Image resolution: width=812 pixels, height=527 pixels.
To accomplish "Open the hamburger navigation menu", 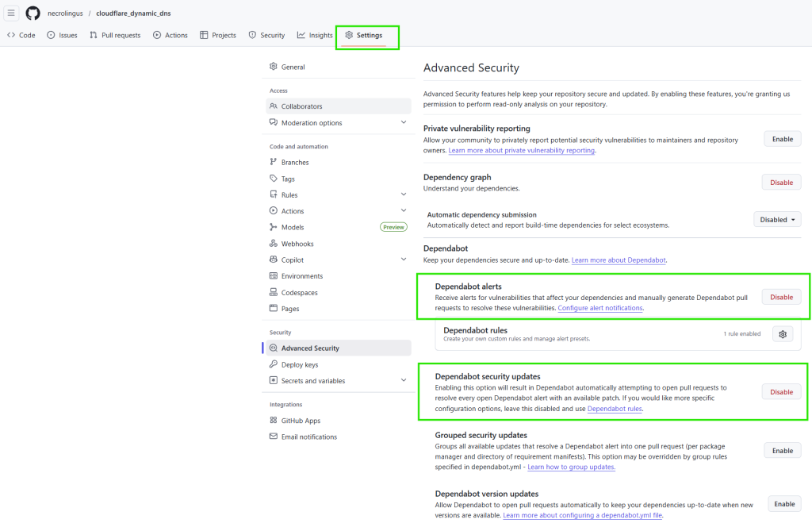I will point(10,13).
